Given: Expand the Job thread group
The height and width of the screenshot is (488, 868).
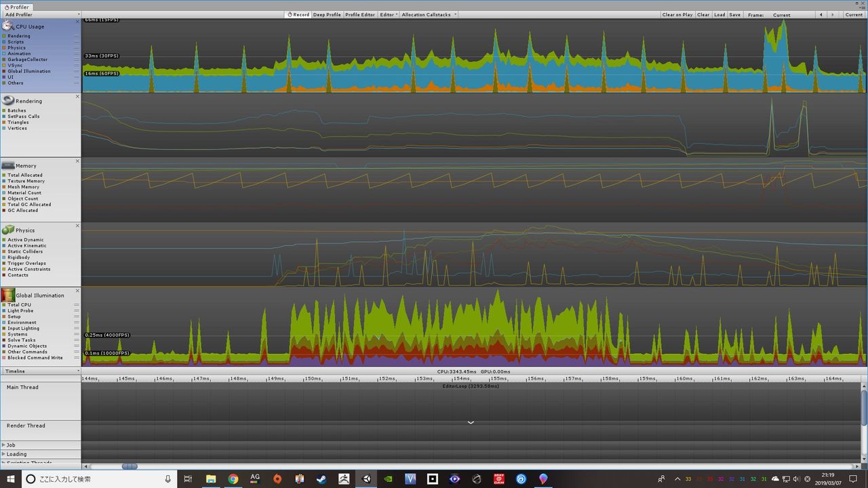Looking at the screenshot, I should 4,445.
